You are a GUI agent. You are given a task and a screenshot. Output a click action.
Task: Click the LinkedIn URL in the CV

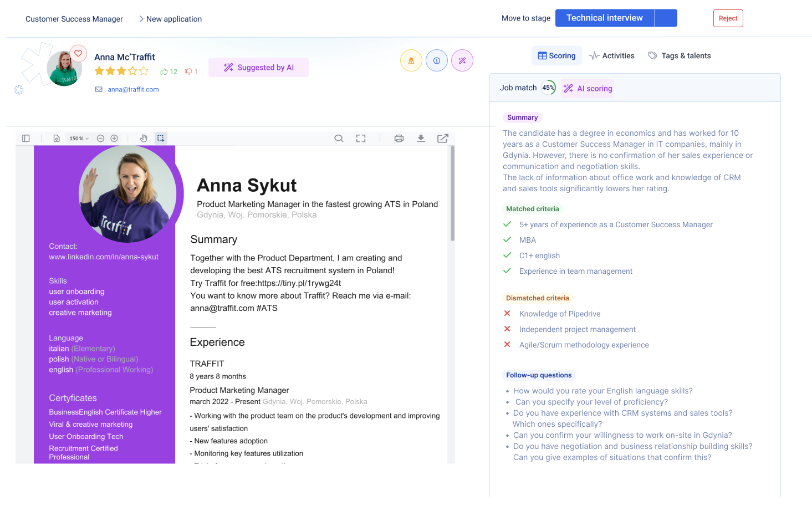pos(104,257)
